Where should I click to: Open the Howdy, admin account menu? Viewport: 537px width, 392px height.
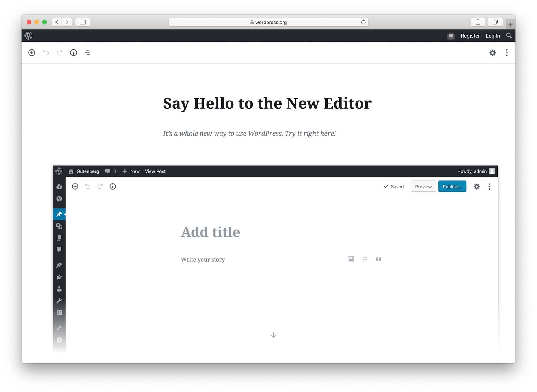pos(476,171)
